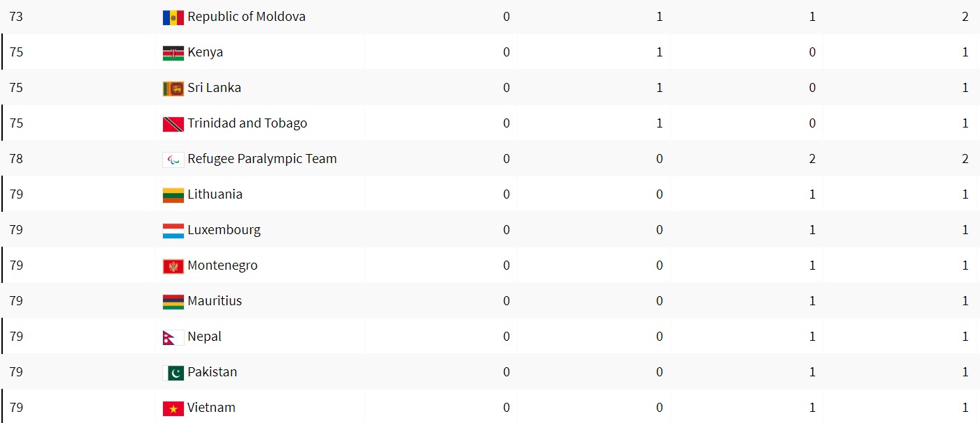Image resolution: width=980 pixels, height=423 pixels.
Task: Click the Vietnam flag icon
Action: click(x=173, y=408)
